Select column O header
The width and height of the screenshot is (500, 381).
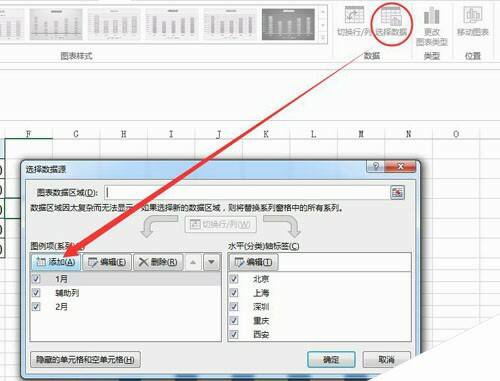click(456, 134)
